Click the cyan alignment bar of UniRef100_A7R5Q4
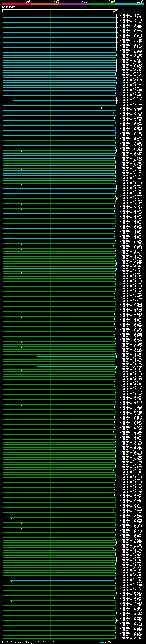 [77, 367]
